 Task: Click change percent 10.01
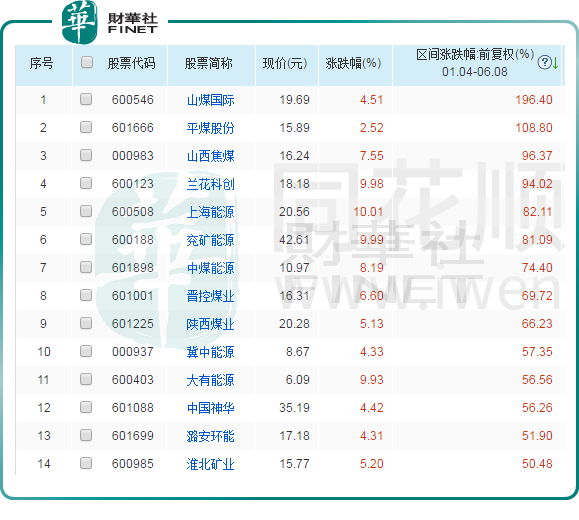coord(368,212)
